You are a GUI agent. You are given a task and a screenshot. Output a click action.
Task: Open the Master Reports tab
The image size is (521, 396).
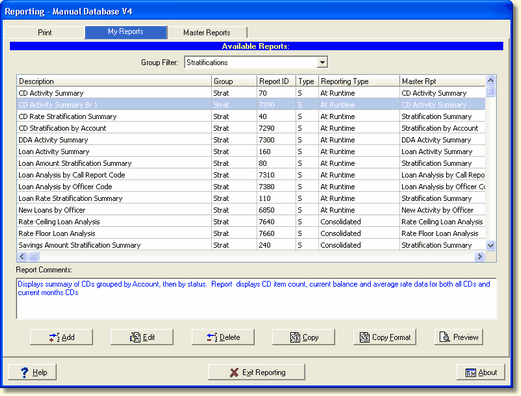tap(207, 32)
